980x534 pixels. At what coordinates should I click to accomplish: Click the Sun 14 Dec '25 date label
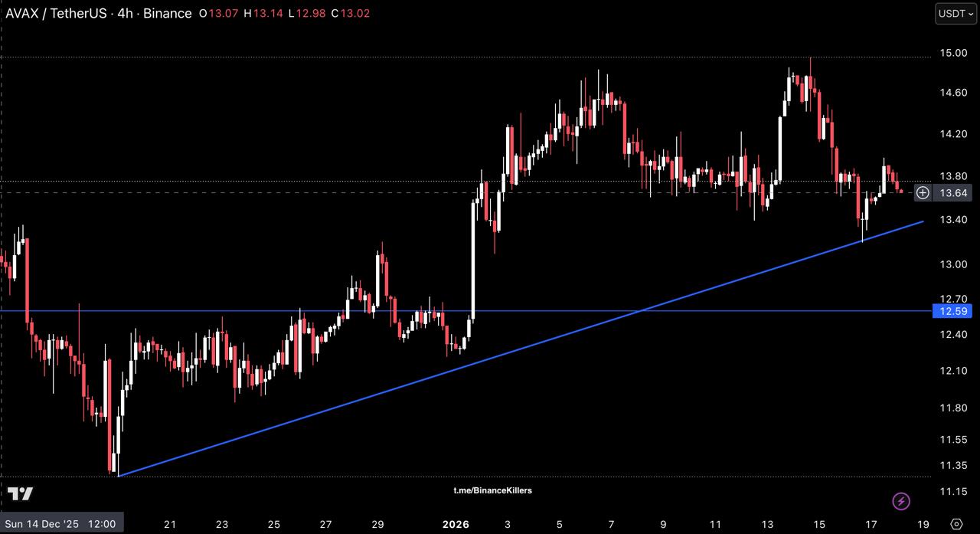(60, 524)
